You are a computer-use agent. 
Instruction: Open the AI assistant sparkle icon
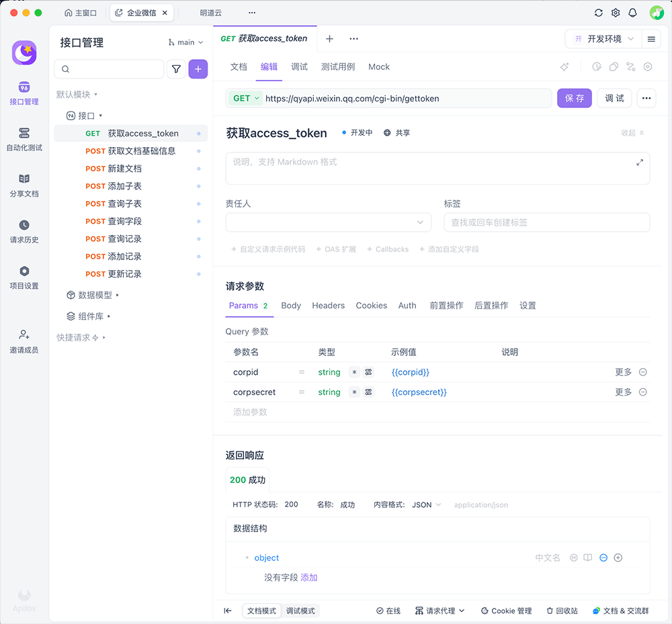point(564,66)
